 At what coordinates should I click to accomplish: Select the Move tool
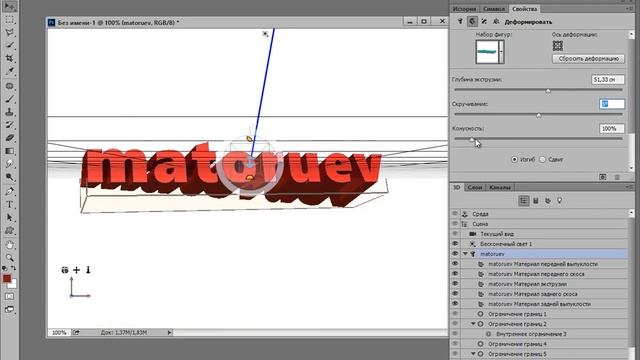(9, 6)
